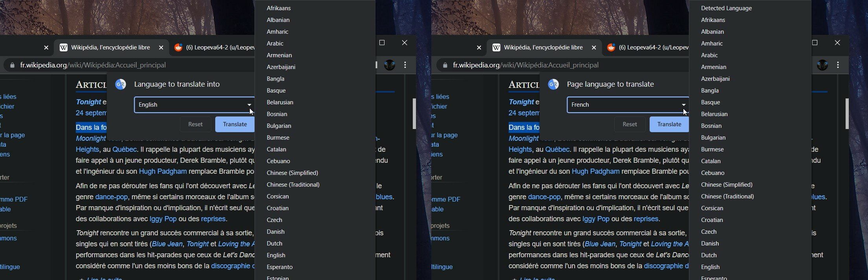The height and width of the screenshot is (280, 868).
Task: Select Armenian in the right language list
Action: click(750, 67)
